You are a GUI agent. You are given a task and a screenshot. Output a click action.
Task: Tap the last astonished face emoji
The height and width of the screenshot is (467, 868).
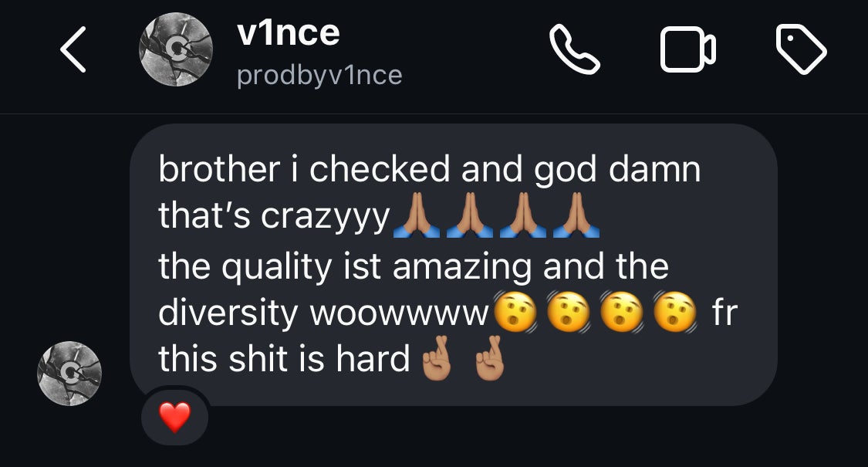coord(675,311)
